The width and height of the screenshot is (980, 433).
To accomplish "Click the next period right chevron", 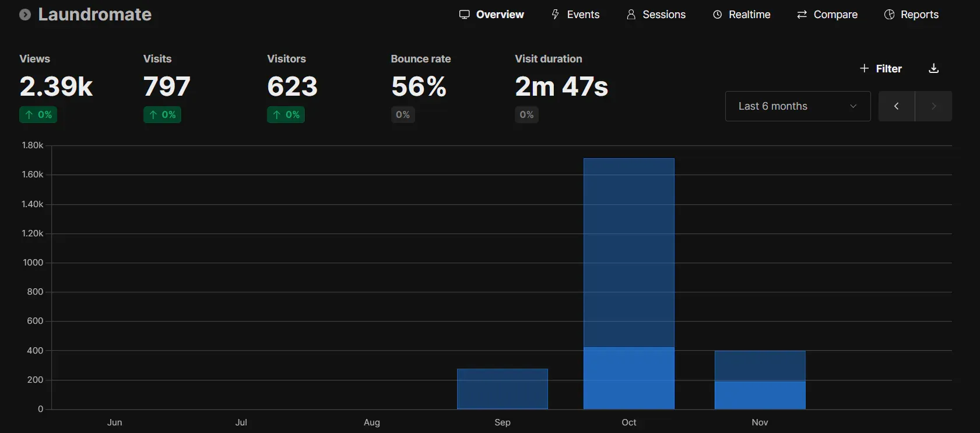I will 933,106.
